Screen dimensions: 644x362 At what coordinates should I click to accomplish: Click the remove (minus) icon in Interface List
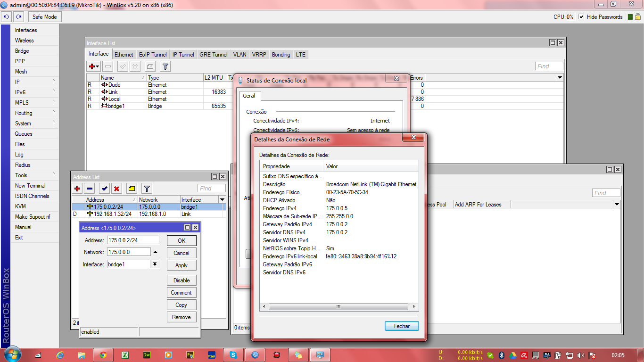tap(108, 66)
